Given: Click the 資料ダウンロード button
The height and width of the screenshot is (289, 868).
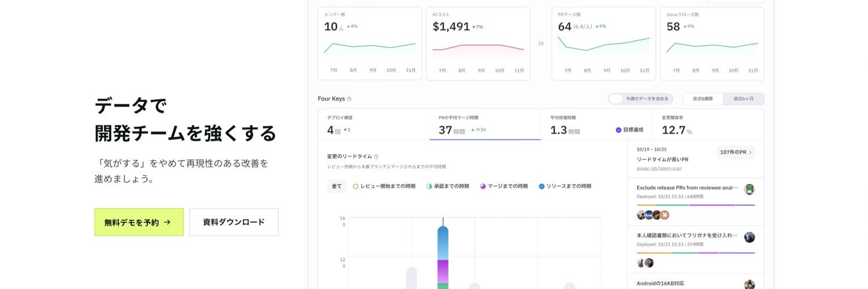Looking at the screenshot, I should (234, 222).
